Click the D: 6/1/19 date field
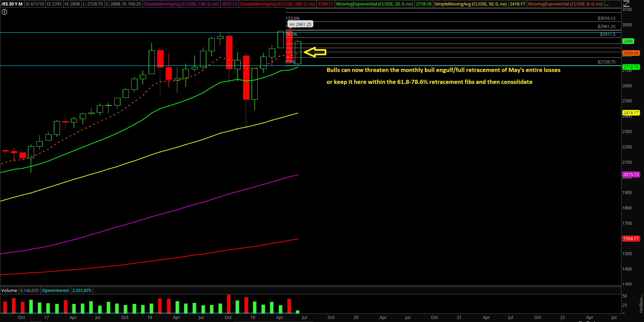Image resolution: width=644 pixels, height=322 pixels. 35,4
